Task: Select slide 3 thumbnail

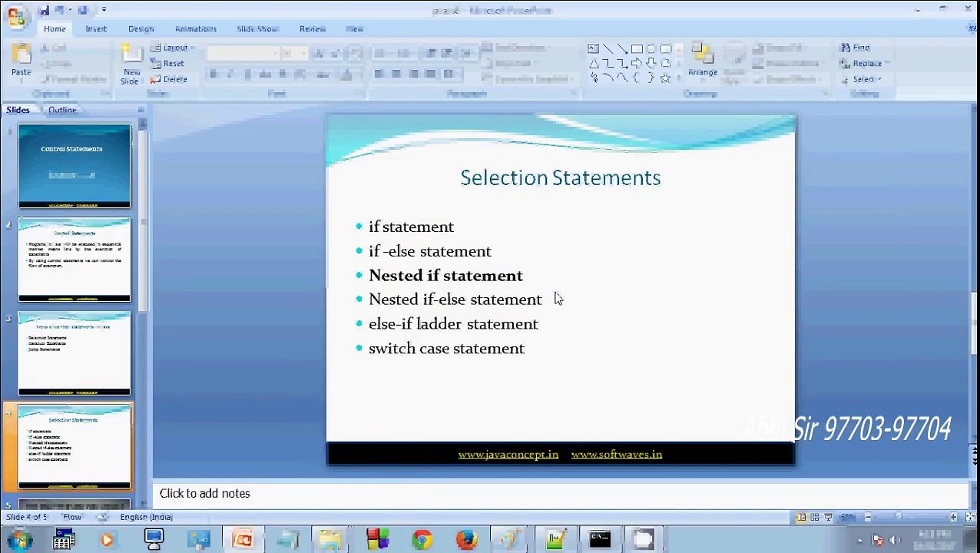Action: click(74, 353)
